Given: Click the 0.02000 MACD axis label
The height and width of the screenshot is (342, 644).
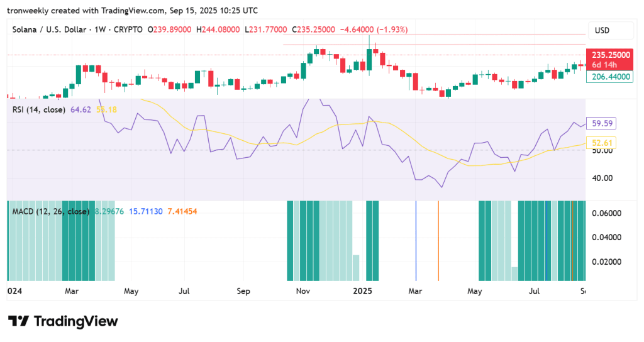Looking at the screenshot, I should pyautogui.click(x=607, y=262).
